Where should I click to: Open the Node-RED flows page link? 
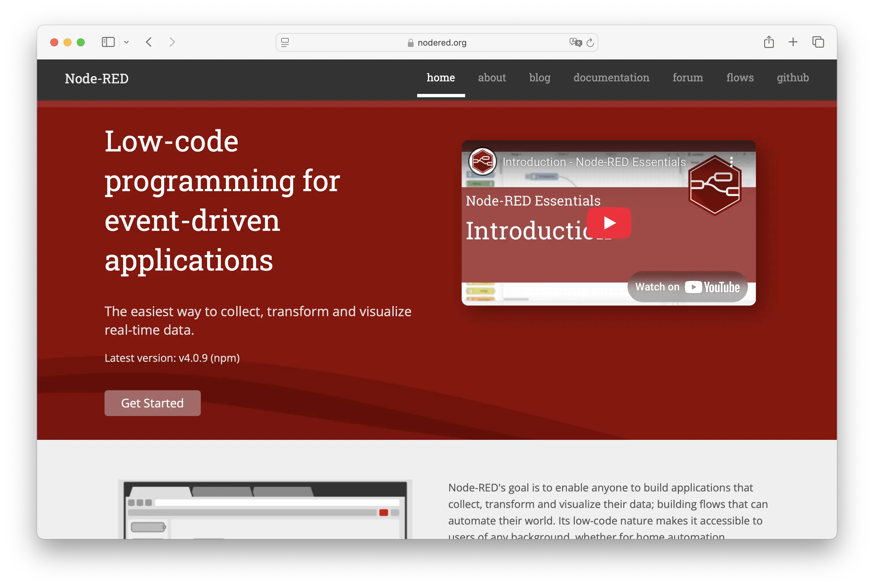739,78
